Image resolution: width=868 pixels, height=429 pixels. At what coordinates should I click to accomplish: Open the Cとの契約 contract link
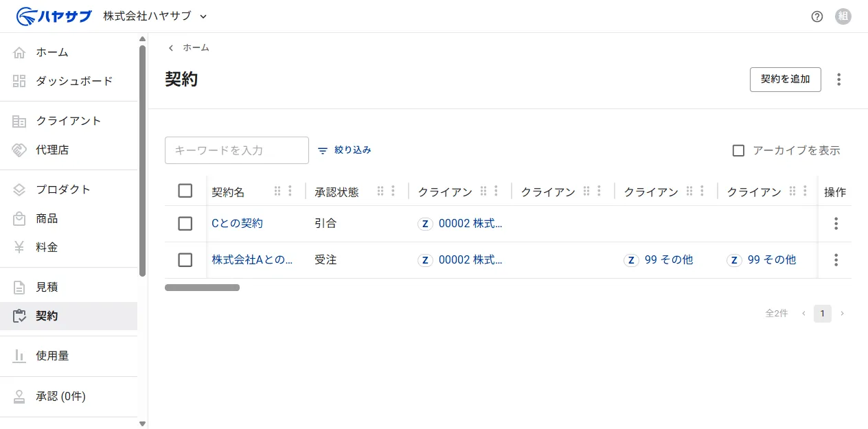(237, 224)
